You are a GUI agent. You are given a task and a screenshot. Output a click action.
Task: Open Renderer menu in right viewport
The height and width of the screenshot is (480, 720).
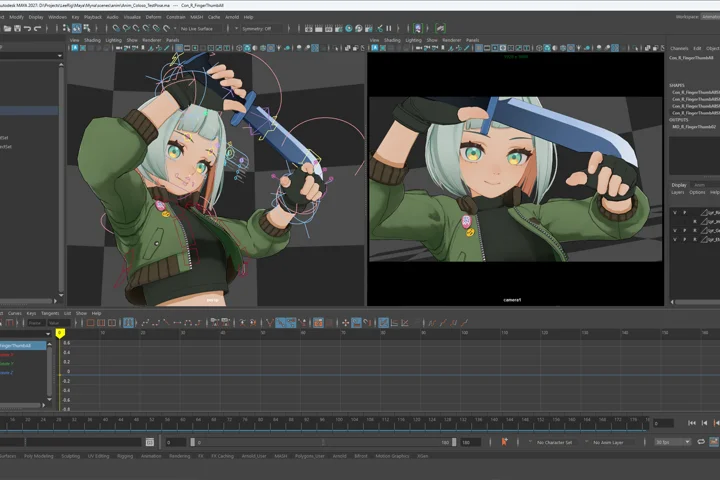pyautogui.click(x=451, y=40)
